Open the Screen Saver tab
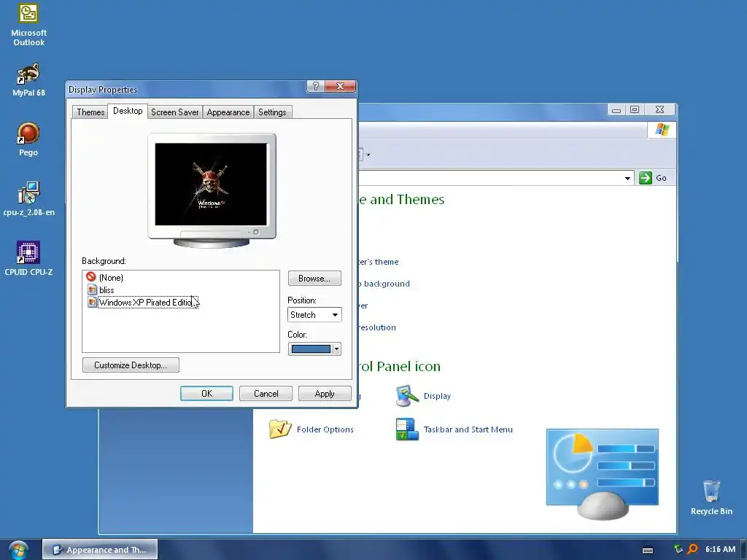 tap(175, 112)
